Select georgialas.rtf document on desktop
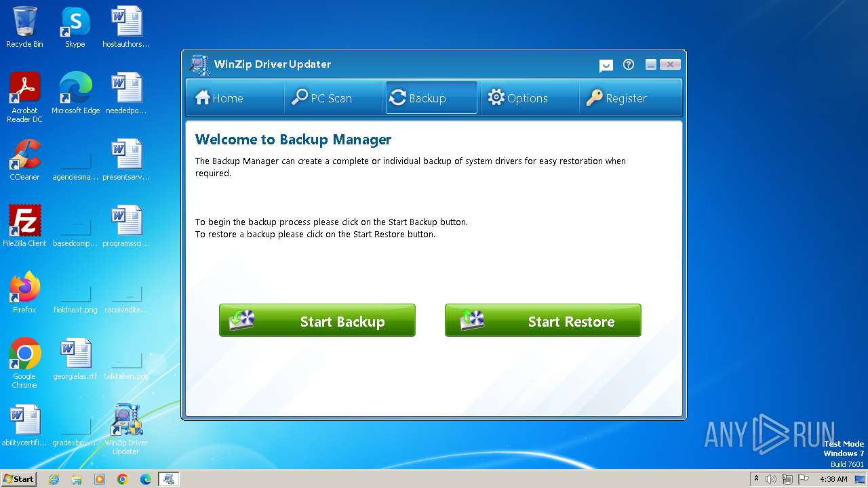 click(75, 359)
